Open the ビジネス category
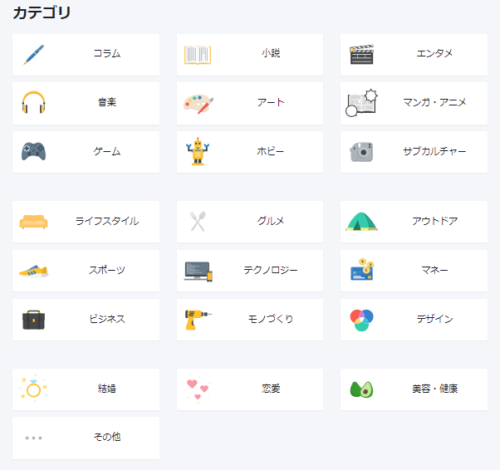This screenshot has height=470, width=500. click(86, 320)
